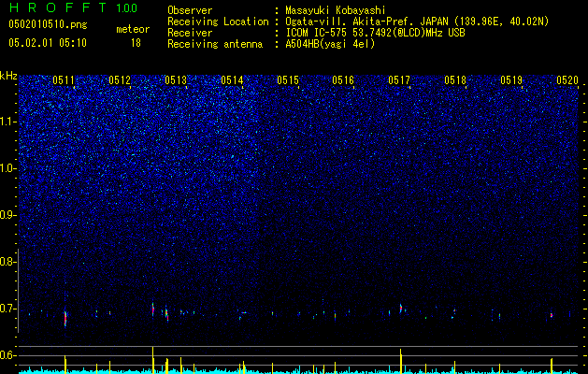Screen dimensions: 588x374
Task: Click the version number 1.0.0
Action: pos(127,8)
